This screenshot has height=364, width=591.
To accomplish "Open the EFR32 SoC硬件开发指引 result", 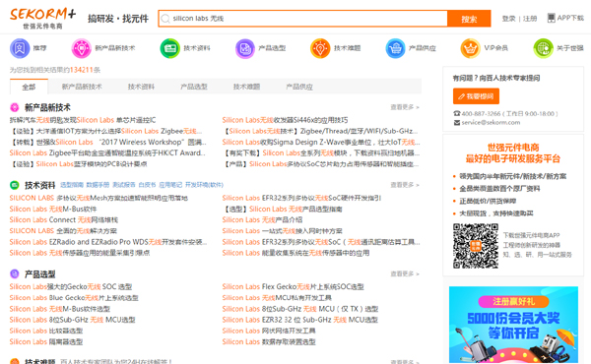I will (301, 198).
